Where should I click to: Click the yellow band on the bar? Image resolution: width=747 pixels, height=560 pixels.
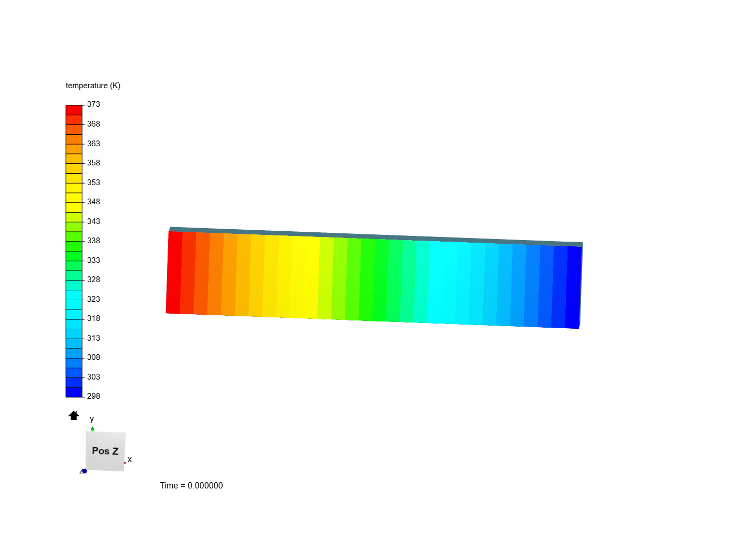coord(305,277)
